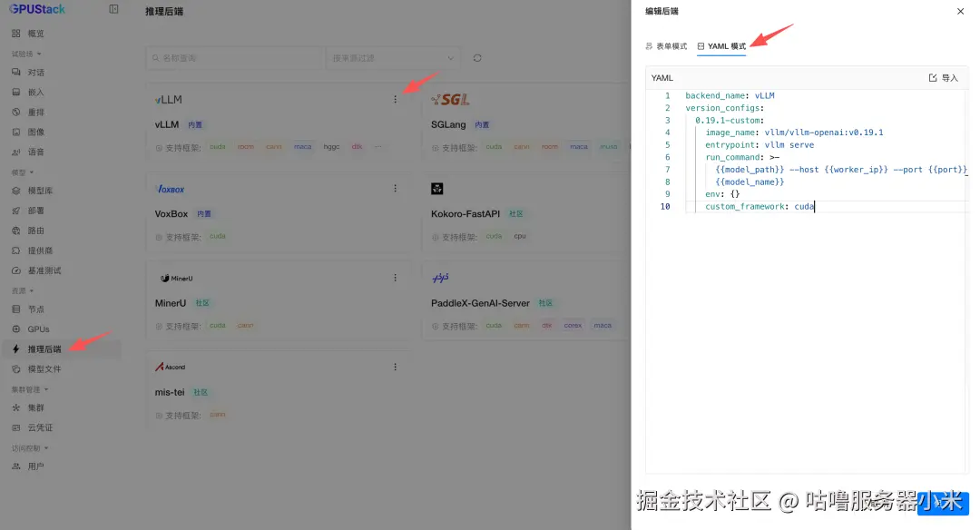Go to 部署 deployments icon
This screenshot has height=530, width=980.
16,211
